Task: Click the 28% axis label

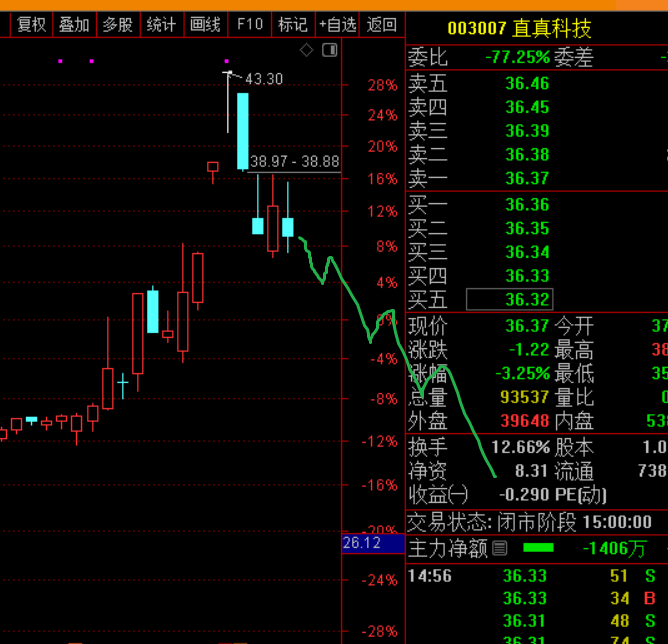Action: 383,85
